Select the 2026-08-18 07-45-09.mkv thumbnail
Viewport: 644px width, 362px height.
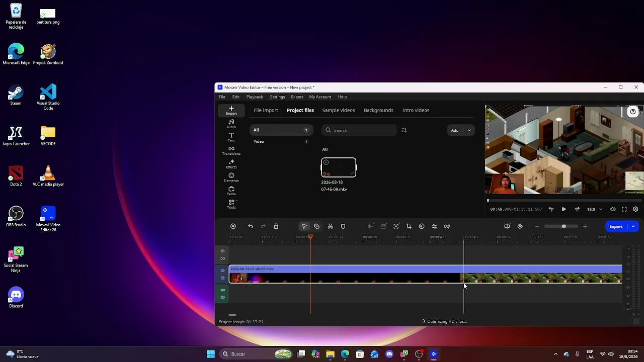click(x=339, y=167)
